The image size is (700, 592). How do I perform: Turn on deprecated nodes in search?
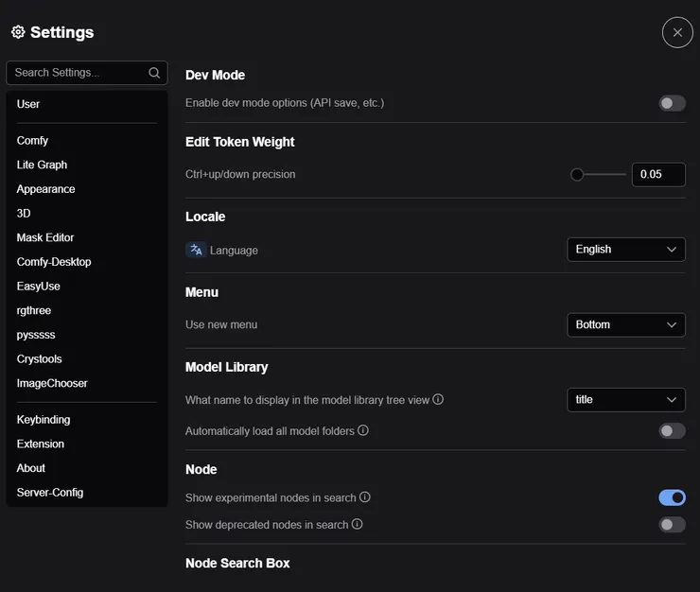tap(672, 524)
